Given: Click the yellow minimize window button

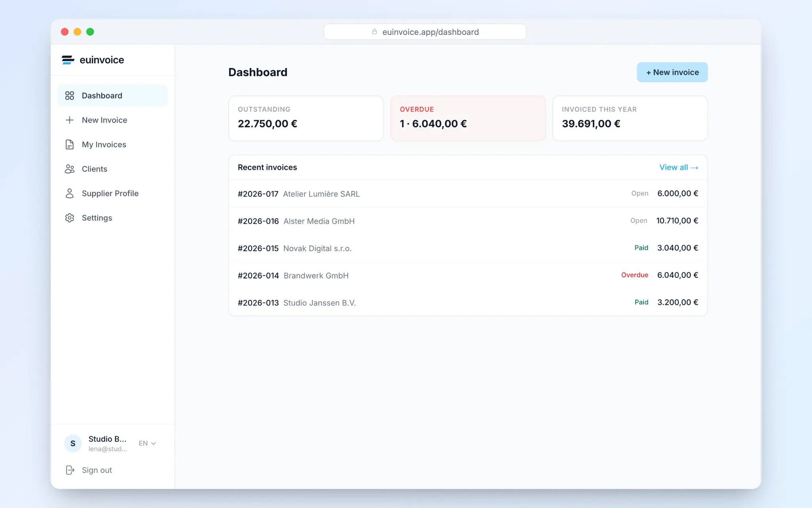Looking at the screenshot, I should point(77,32).
